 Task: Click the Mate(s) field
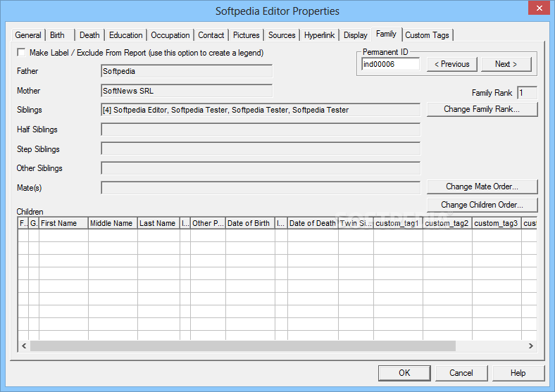[261, 187]
